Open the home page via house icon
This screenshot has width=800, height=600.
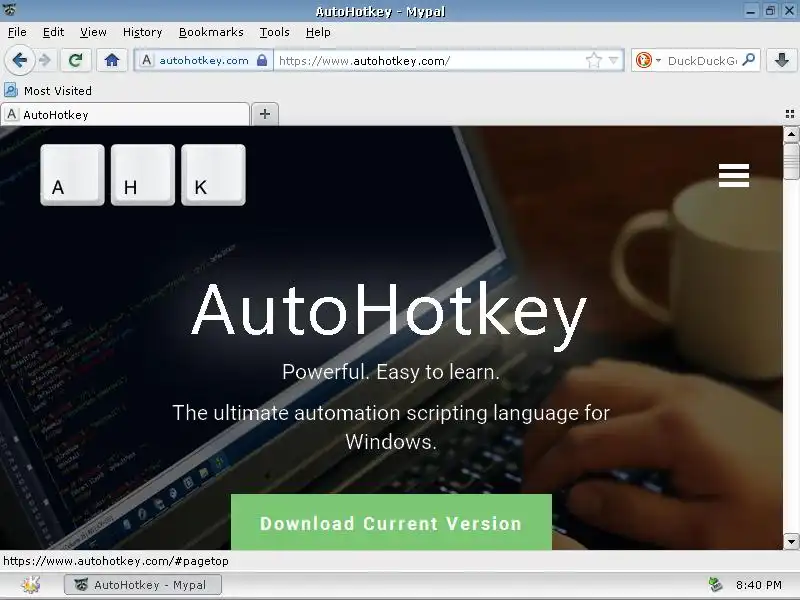(x=112, y=60)
